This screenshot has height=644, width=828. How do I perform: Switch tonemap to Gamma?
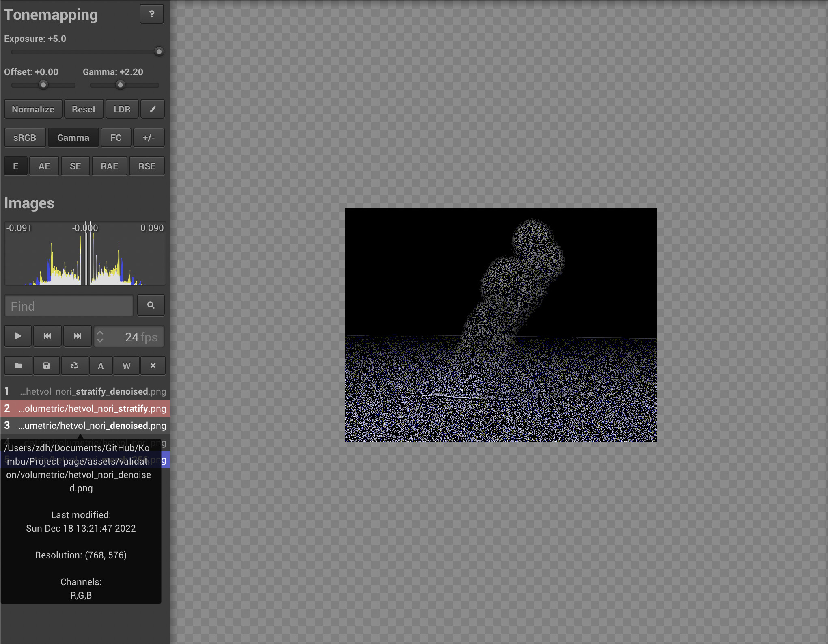tap(73, 138)
